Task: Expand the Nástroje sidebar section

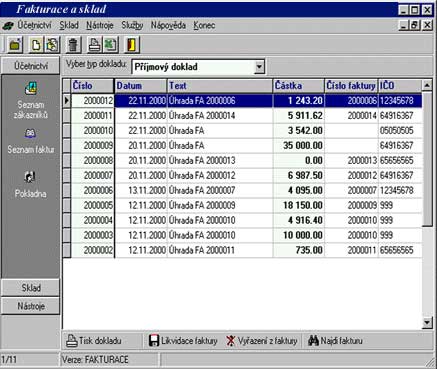Action: click(31, 306)
